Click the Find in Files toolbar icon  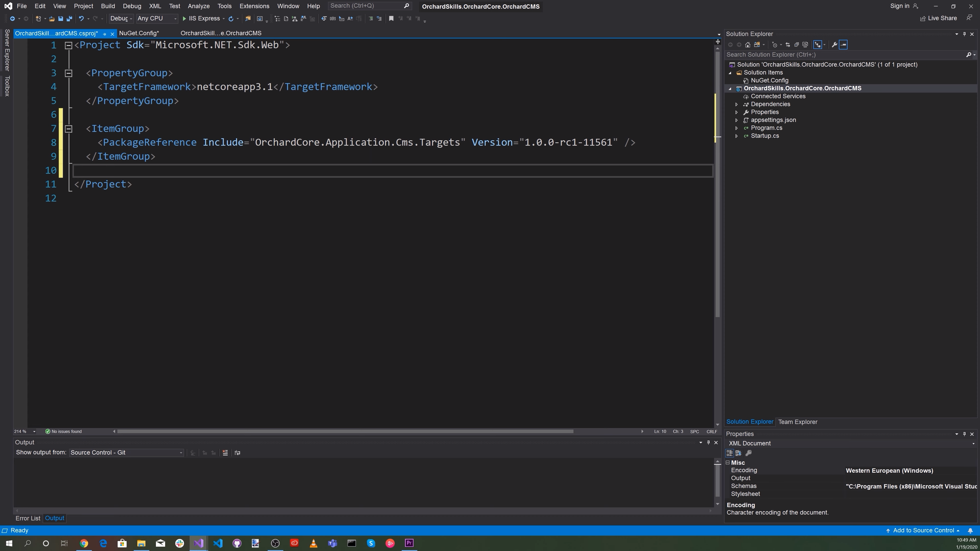point(248,19)
